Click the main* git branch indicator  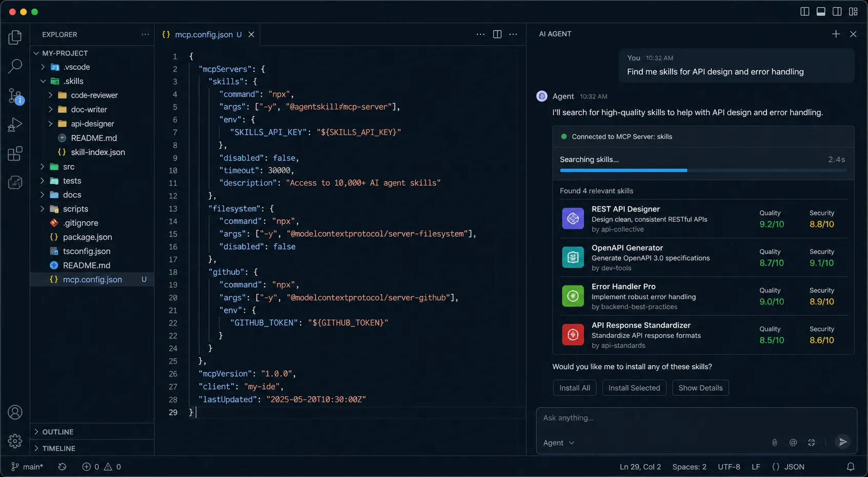coord(27,467)
